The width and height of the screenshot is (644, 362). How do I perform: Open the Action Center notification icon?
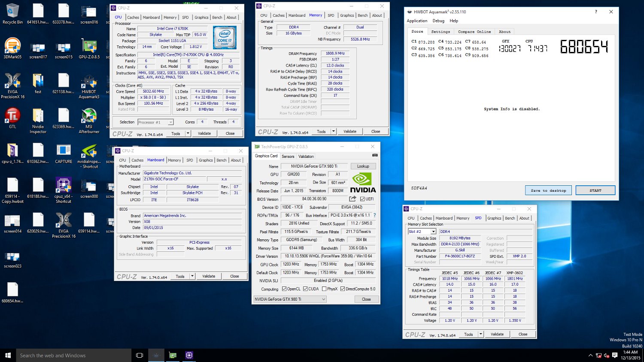[615, 355]
